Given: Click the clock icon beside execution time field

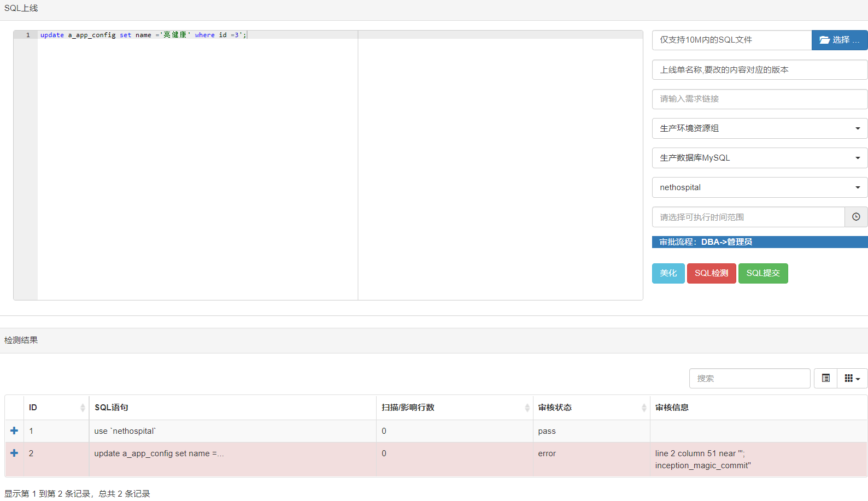Looking at the screenshot, I should point(856,217).
